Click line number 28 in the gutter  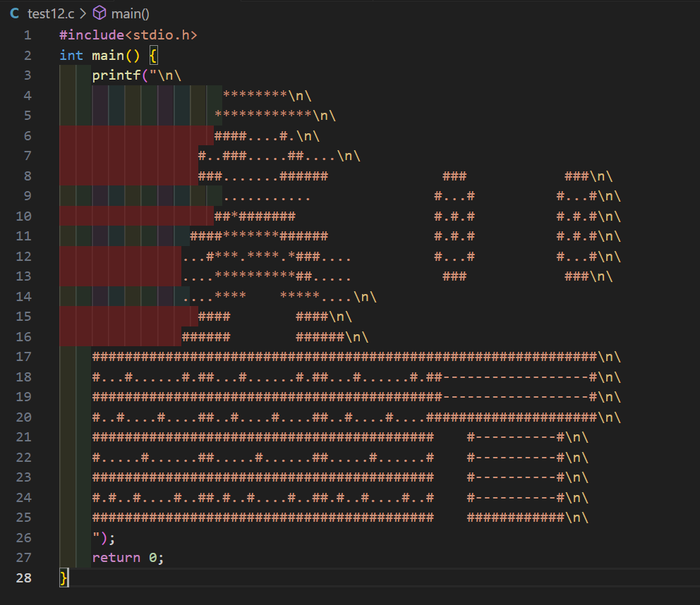[x=24, y=578]
